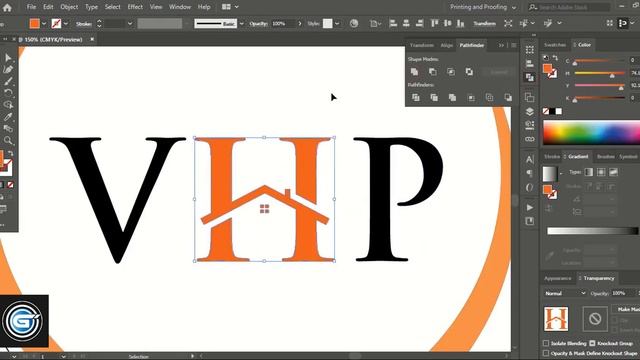Viewport: 640px width, 360px height.
Task: Open the Links panel dock icon
Action: pyautogui.click(x=530, y=139)
